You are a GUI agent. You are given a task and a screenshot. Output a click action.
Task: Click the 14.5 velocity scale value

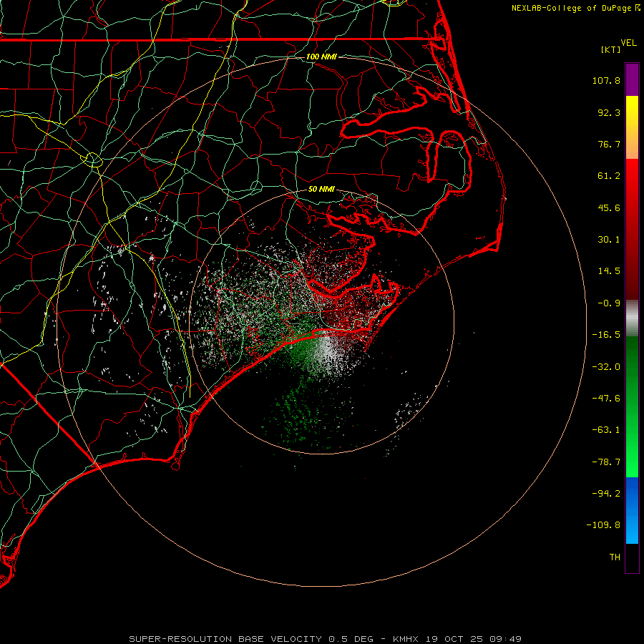click(x=609, y=271)
